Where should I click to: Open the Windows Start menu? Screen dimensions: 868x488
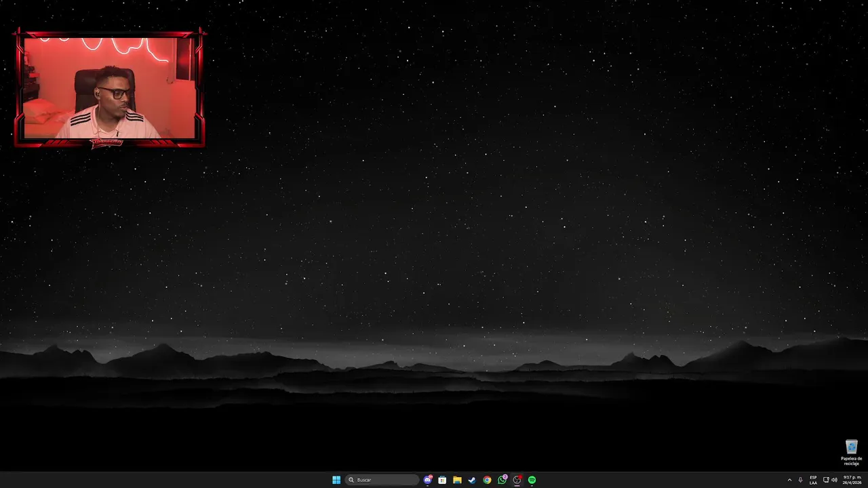coord(336,480)
